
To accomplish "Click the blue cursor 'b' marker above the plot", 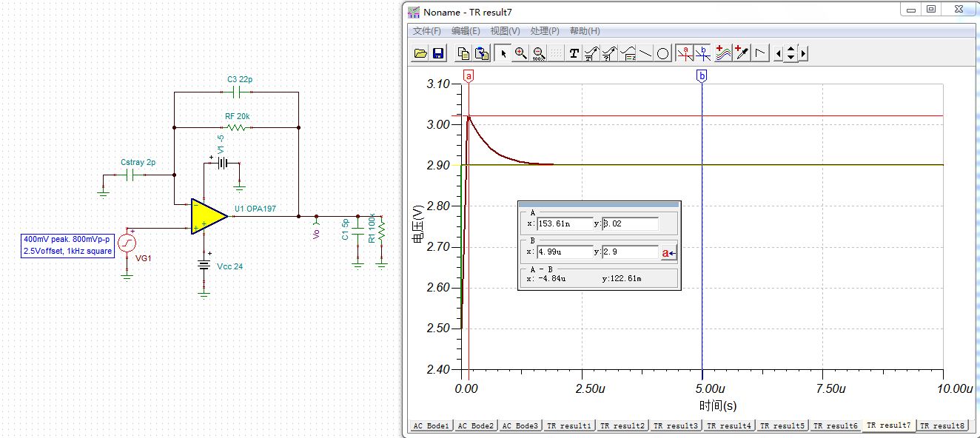I will pyautogui.click(x=702, y=75).
